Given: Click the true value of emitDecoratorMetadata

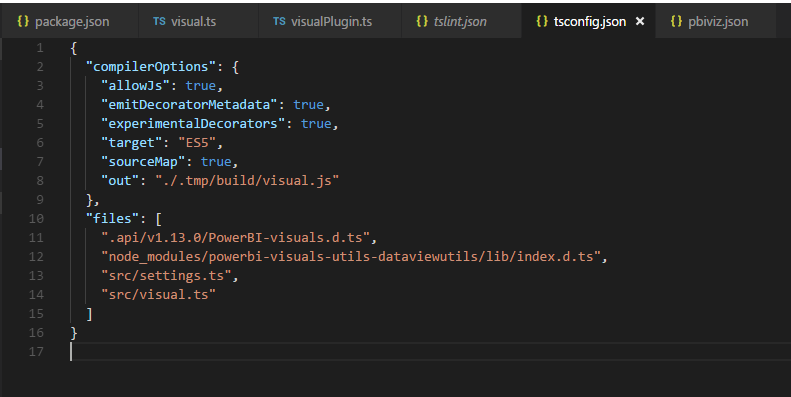Looking at the screenshot, I should pos(309,104).
